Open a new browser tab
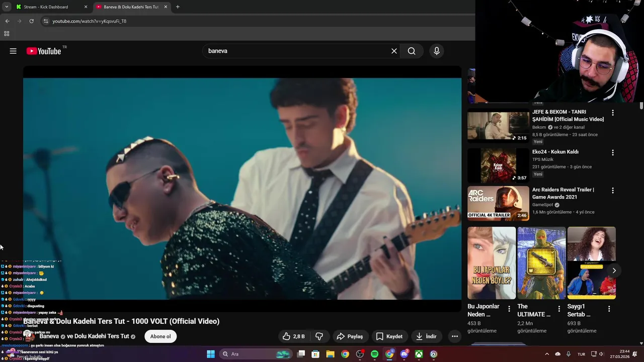Image resolution: width=644 pixels, height=362 pixels. click(x=178, y=7)
